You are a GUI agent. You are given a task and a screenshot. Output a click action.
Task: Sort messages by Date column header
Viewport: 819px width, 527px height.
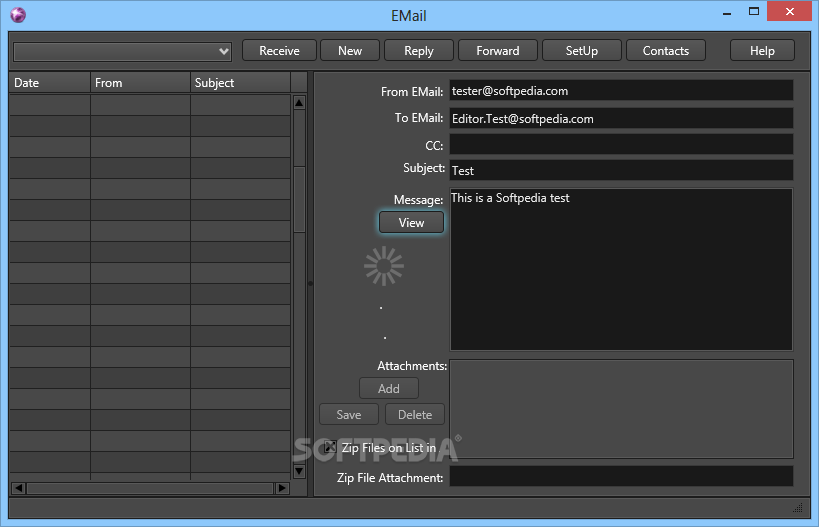click(x=50, y=83)
